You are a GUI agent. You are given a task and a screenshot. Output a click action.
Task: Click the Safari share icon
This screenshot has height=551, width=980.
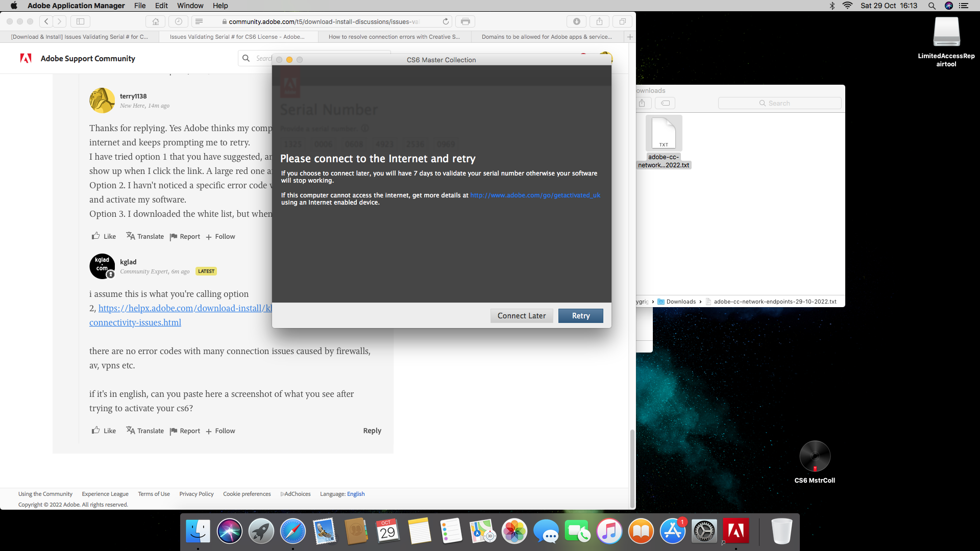tap(599, 21)
